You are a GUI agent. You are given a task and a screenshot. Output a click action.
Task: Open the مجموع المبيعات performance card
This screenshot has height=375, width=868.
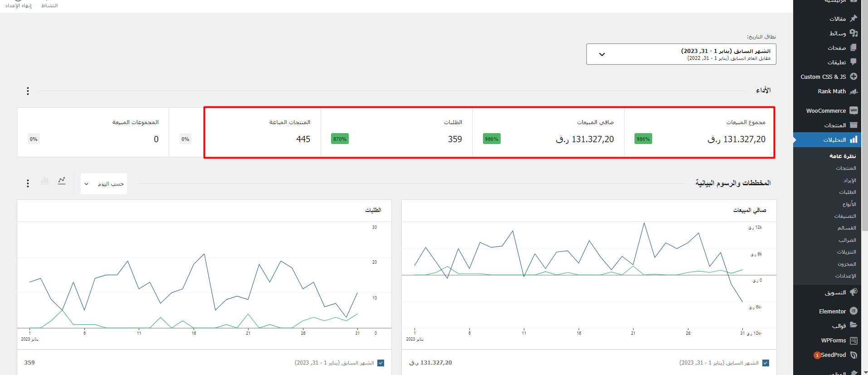tap(699, 132)
